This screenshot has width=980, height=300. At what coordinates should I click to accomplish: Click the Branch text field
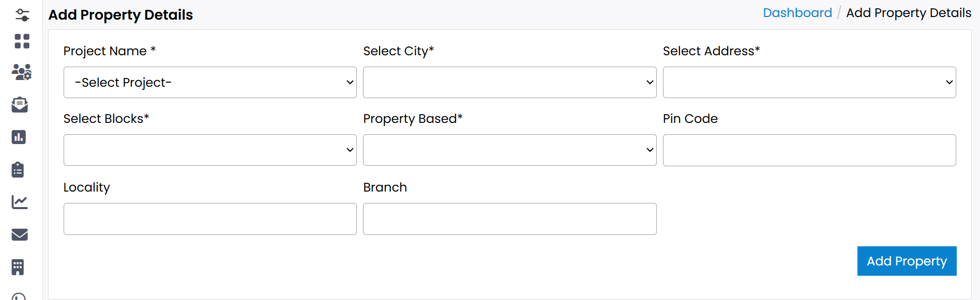point(509,218)
